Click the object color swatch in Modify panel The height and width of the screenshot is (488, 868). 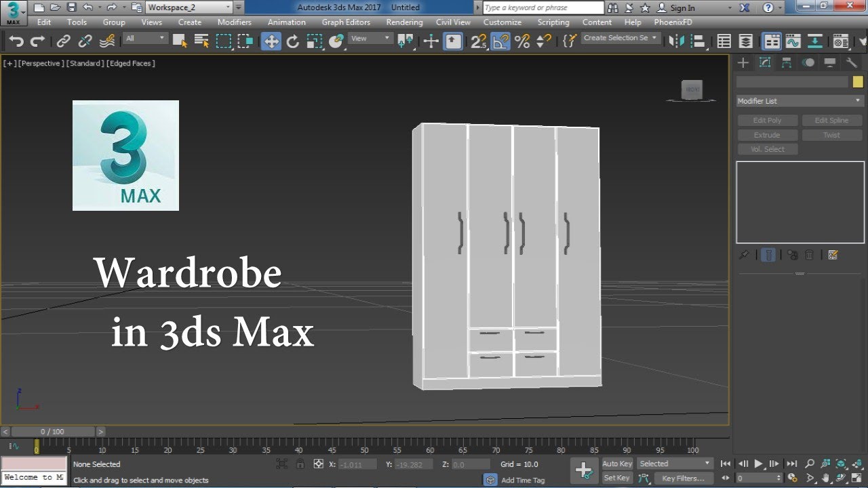tap(858, 81)
